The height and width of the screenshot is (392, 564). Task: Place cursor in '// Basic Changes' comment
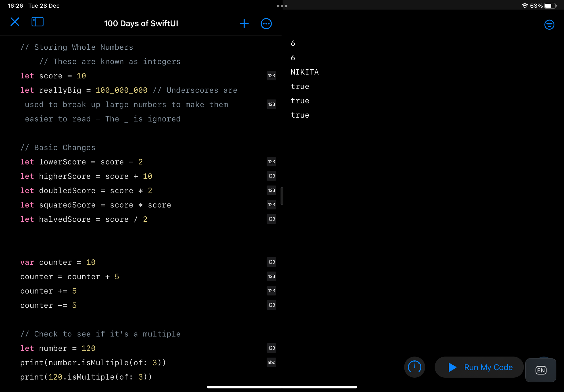[x=58, y=147]
